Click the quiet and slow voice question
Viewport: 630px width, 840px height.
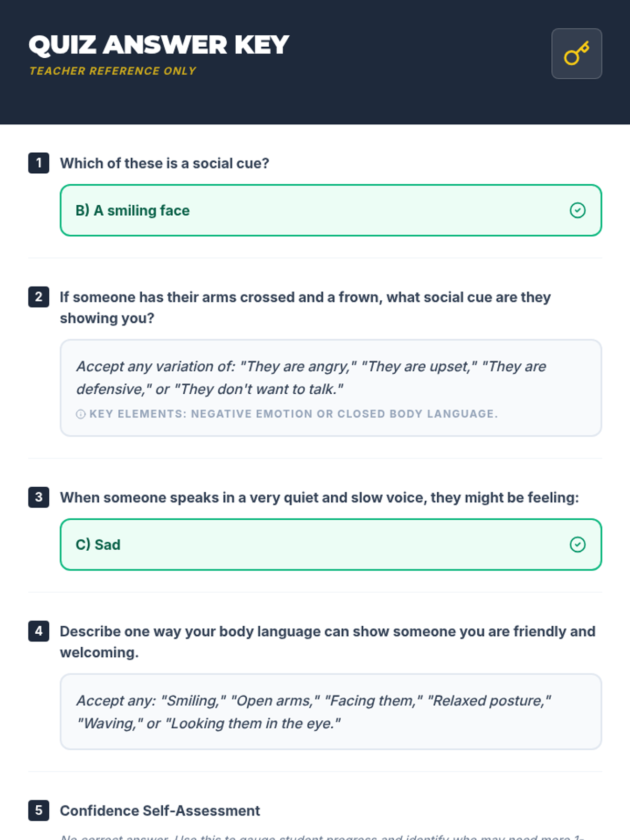(x=319, y=497)
